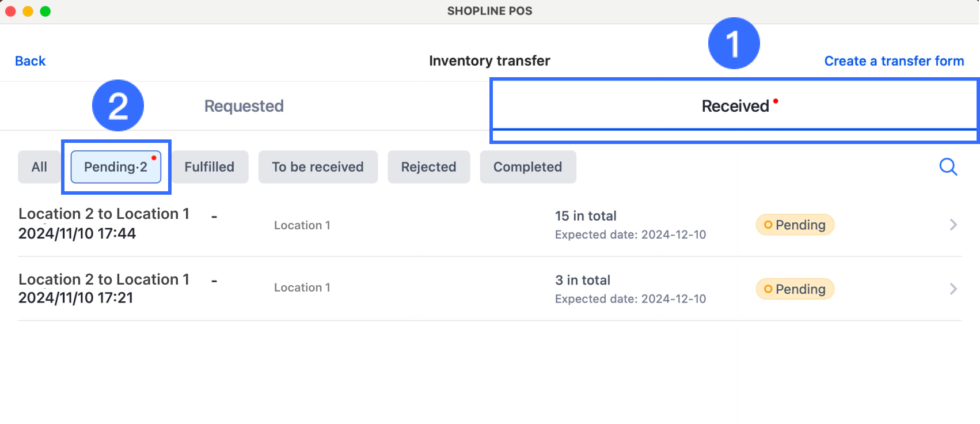Click Pending badge on 3 in total transfer
Viewport: 980px width, 424px height.
pyautogui.click(x=795, y=289)
